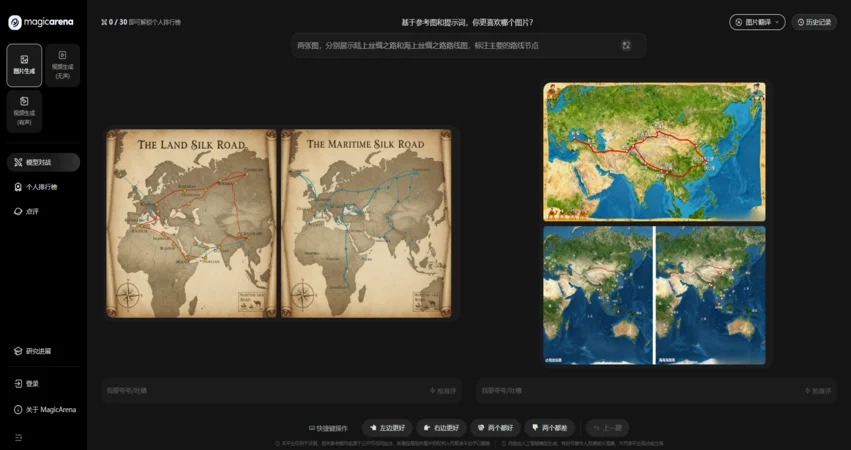Vote 左边更好 for left image
Screen dimensions: 851x450
pos(386,428)
